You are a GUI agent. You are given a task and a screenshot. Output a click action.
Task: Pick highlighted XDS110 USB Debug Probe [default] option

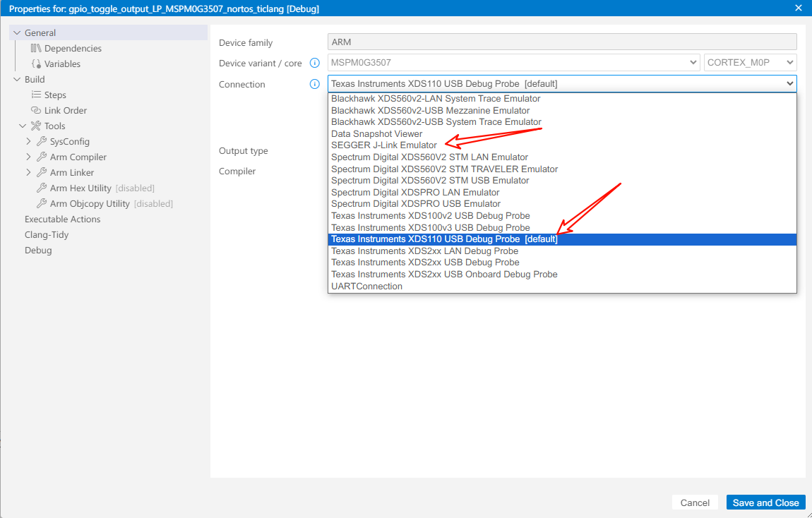point(562,239)
